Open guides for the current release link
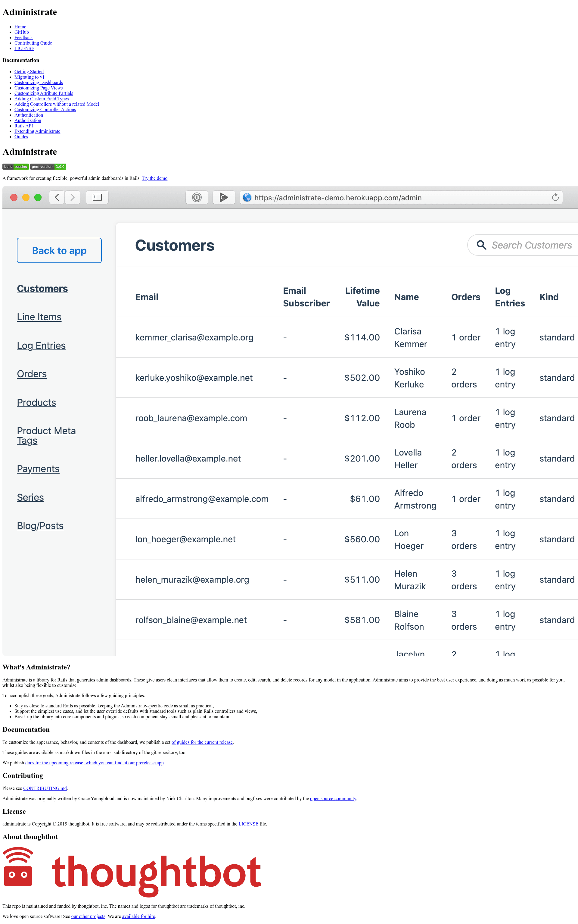The height and width of the screenshot is (924, 578). [x=202, y=742]
